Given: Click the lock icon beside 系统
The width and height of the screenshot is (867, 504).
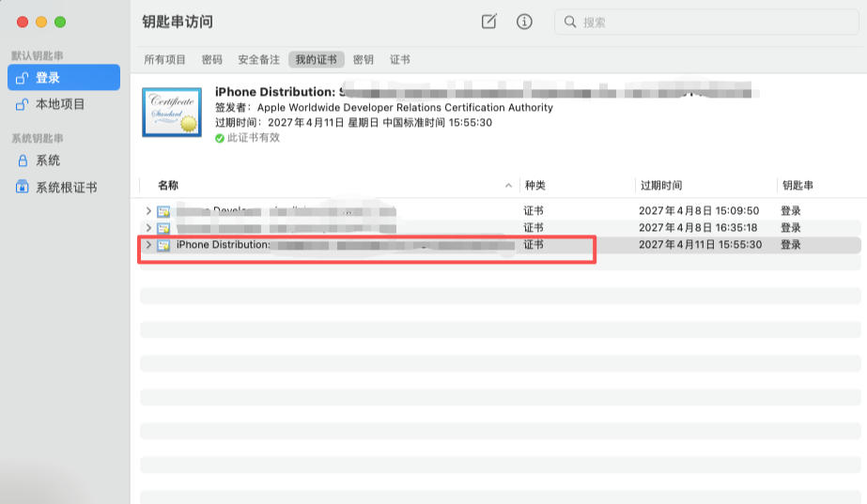Looking at the screenshot, I should [x=23, y=160].
